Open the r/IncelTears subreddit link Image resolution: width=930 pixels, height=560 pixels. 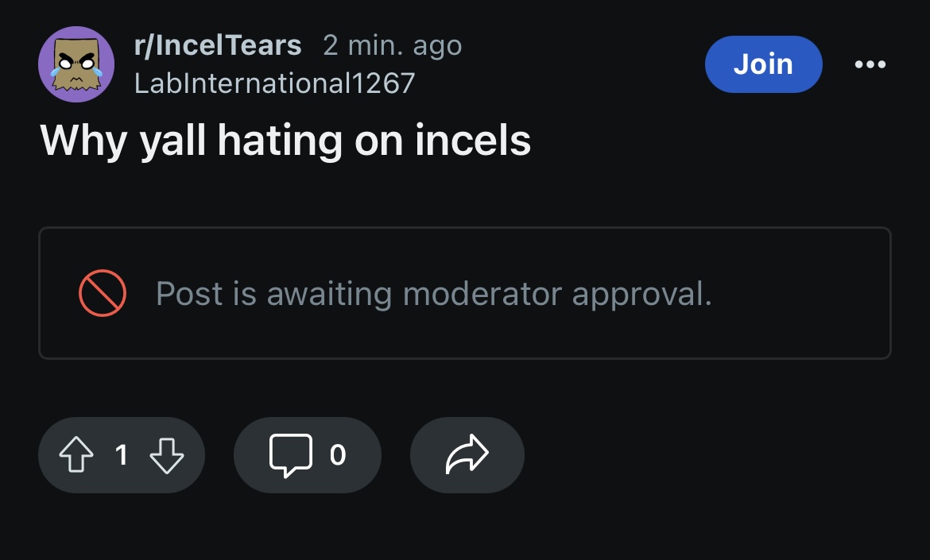pos(218,45)
